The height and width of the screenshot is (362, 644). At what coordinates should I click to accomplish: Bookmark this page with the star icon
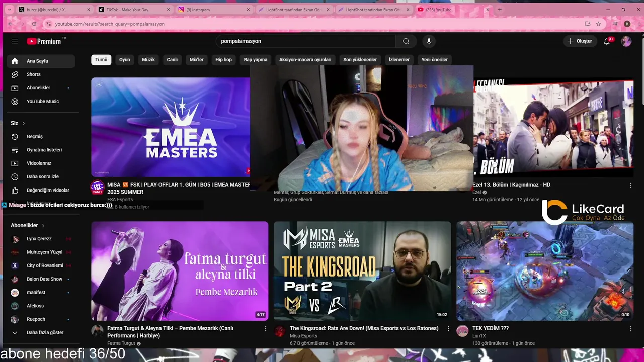[598, 24]
